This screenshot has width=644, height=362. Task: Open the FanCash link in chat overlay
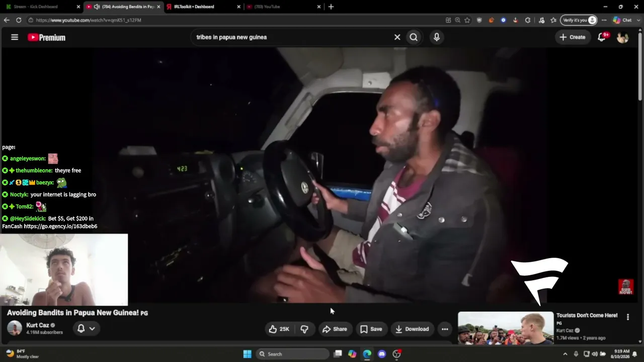[x=60, y=226]
